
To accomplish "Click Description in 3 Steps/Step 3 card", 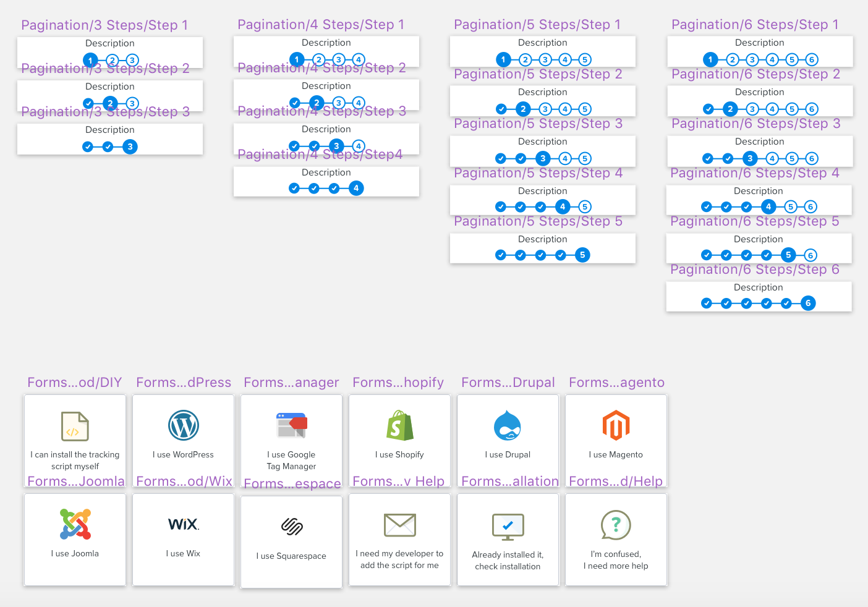I will point(110,130).
